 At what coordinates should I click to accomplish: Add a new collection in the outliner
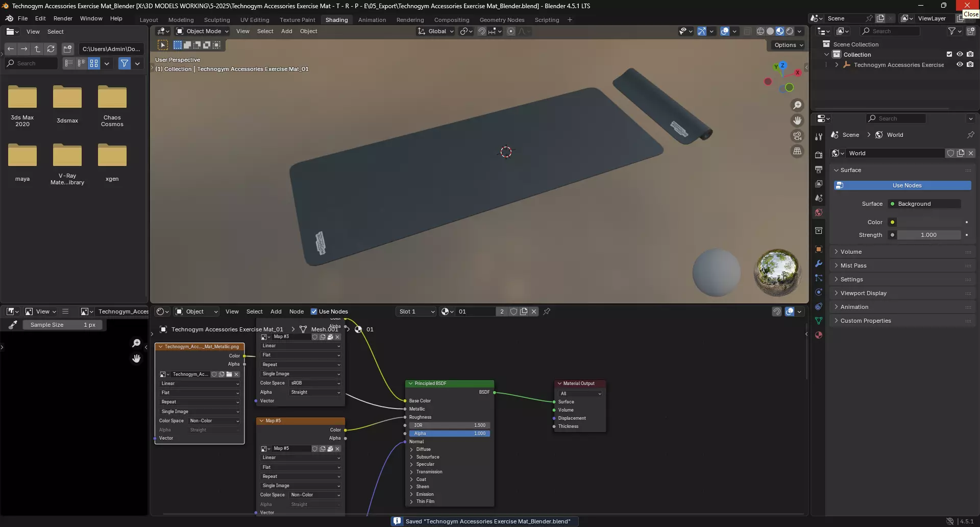[x=971, y=31]
